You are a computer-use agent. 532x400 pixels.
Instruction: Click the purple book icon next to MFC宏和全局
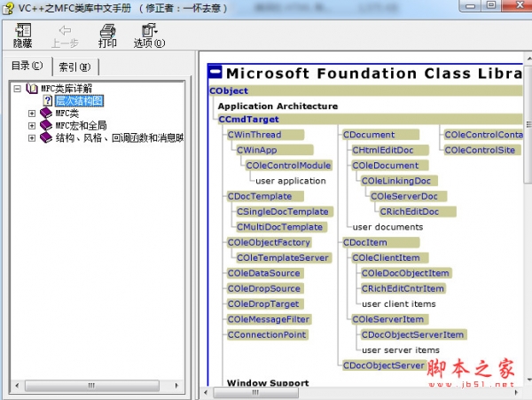[x=46, y=125]
